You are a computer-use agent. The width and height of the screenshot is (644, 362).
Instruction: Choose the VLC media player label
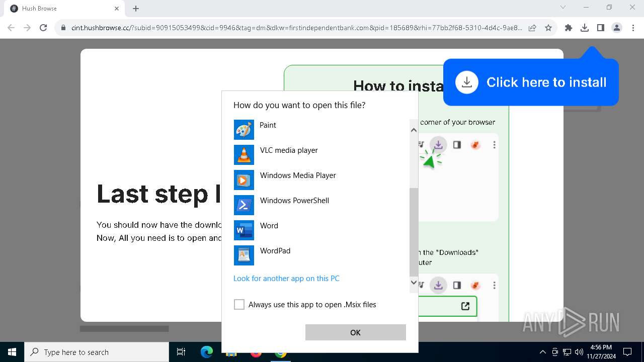click(x=289, y=150)
